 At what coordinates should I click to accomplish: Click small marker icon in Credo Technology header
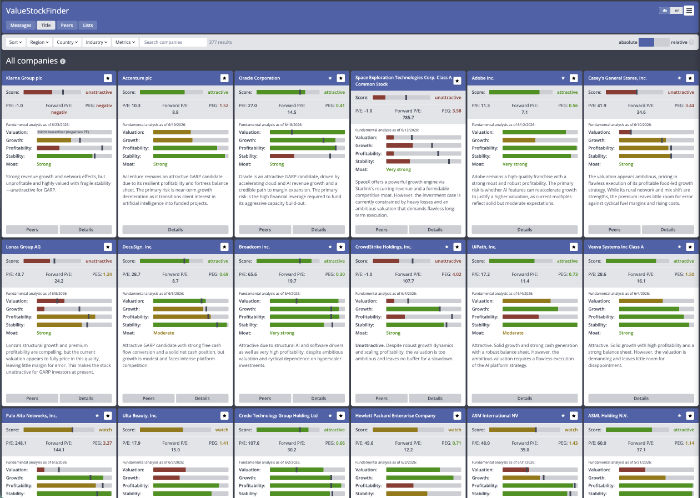point(330,415)
